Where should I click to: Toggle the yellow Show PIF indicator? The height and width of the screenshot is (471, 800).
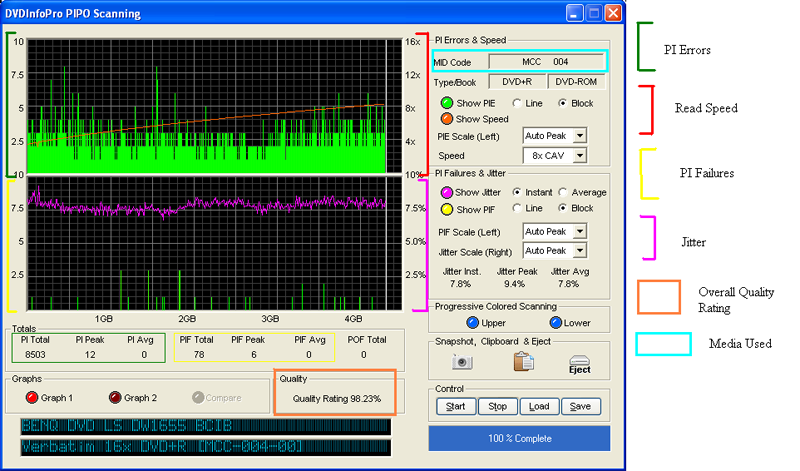446,209
